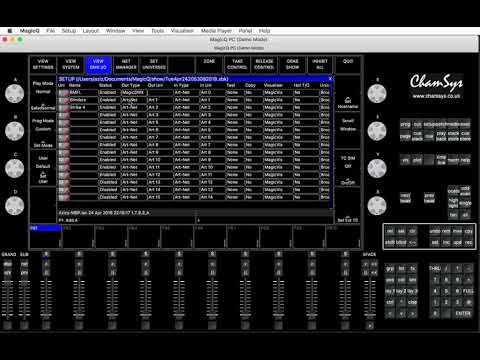Viewport: 480px width, 360px height.
Task: Click the Small Window soft button
Action: (x=348, y=125)
